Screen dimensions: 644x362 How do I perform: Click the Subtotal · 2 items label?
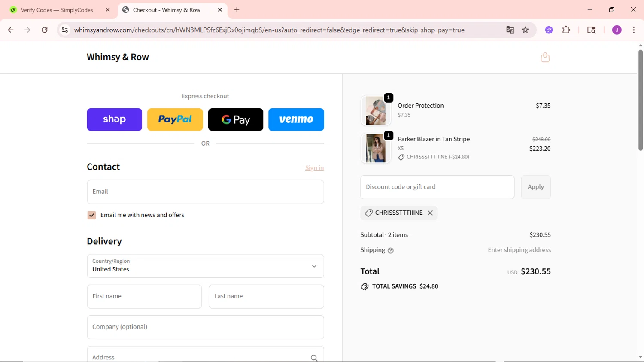[384, 235]
